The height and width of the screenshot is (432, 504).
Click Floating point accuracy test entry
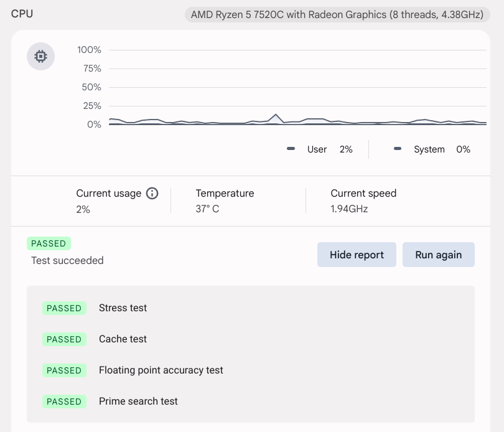(x=161, y=370)
